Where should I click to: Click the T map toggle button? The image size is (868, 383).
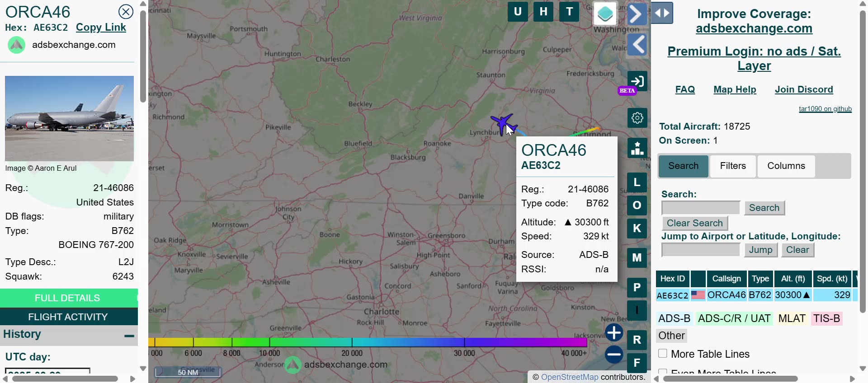tap(569, 12)
